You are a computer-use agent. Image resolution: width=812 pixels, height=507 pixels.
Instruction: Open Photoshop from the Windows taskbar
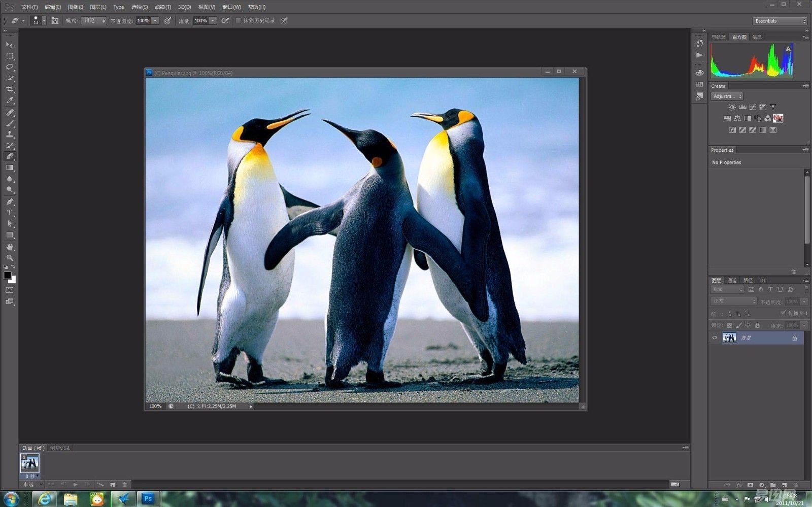pos(148,499)
